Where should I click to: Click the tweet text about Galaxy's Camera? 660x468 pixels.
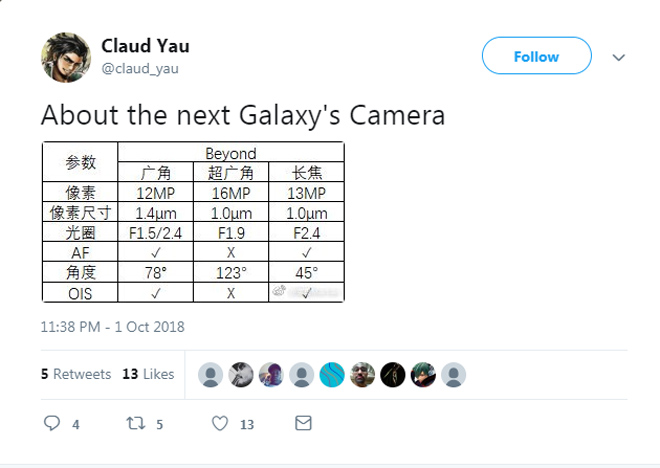[243, 115]
